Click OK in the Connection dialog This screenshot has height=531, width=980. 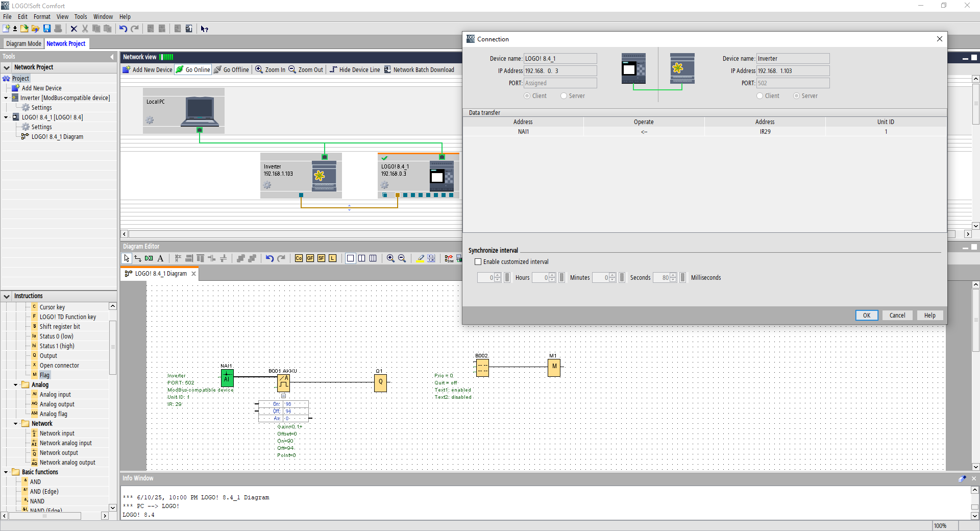pos(866,316)
